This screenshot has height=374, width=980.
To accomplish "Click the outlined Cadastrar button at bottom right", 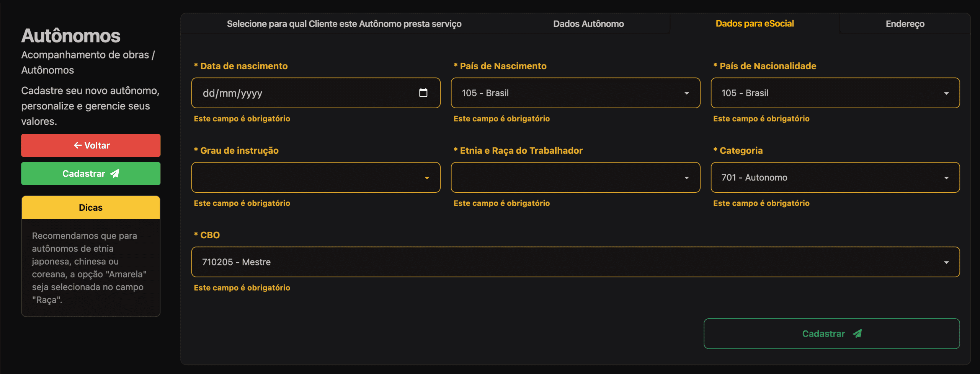I will point(831,334).
